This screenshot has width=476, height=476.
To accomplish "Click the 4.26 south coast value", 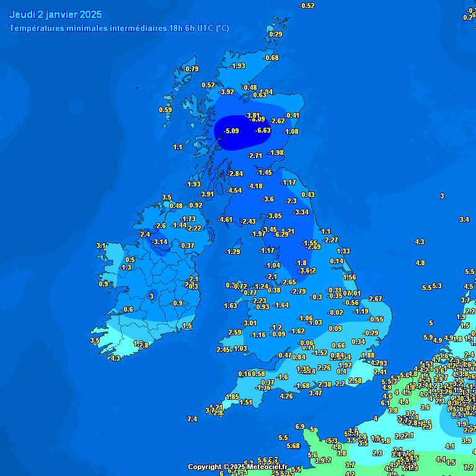I will [x=286, y=396].
